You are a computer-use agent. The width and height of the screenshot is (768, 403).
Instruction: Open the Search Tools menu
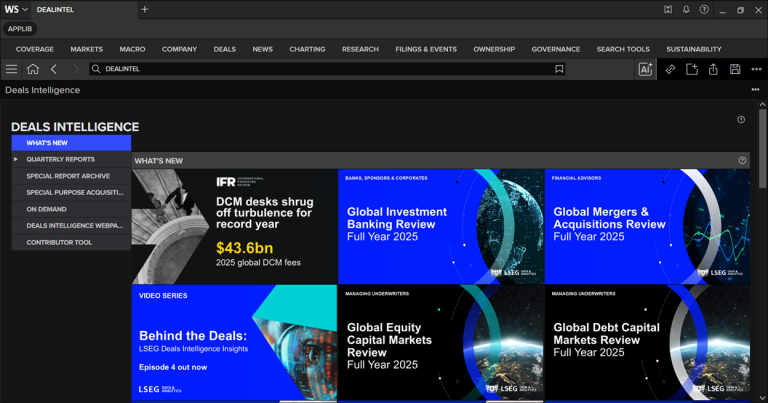pyautogui.click(x=623, y=49)
